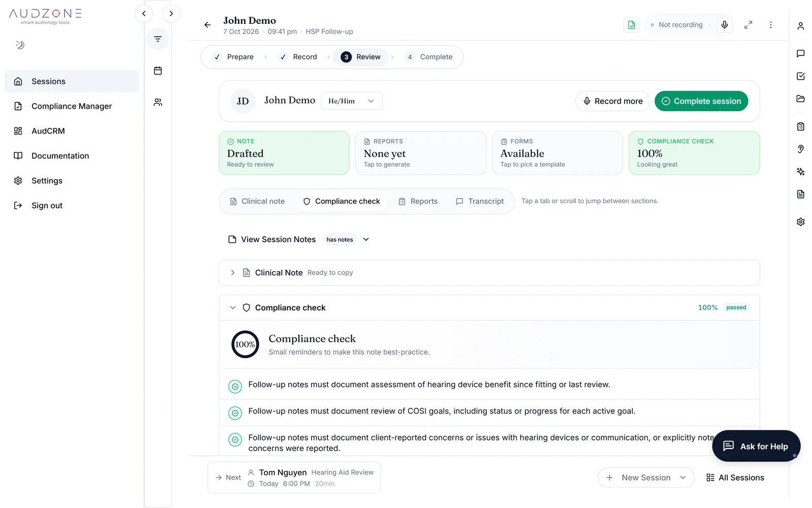Open the chat bubble icon in right rail
Image resolution: width=812 pixels, height=508 pixels.
tap(800, 53)
